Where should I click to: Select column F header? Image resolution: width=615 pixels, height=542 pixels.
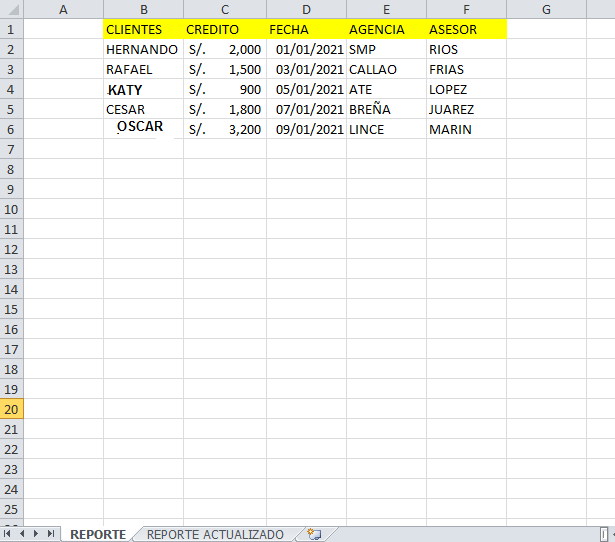467,9
